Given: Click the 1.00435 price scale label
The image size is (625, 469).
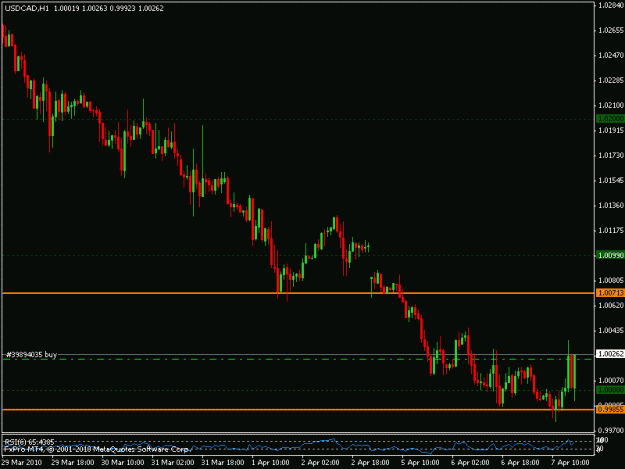Looking at the screenshot, I should 611,331.
